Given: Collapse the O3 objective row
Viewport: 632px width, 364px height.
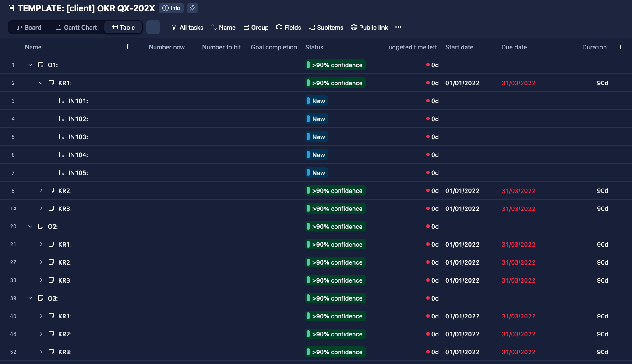Looking at the screenshot, I should click(x=30, y=298).
